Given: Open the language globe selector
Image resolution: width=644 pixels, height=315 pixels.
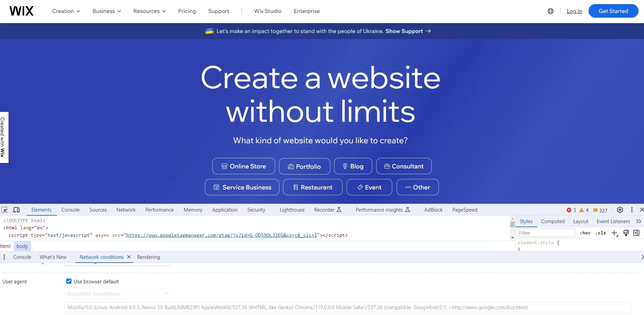Looking at the screenshot, I should tap(550, 11).
